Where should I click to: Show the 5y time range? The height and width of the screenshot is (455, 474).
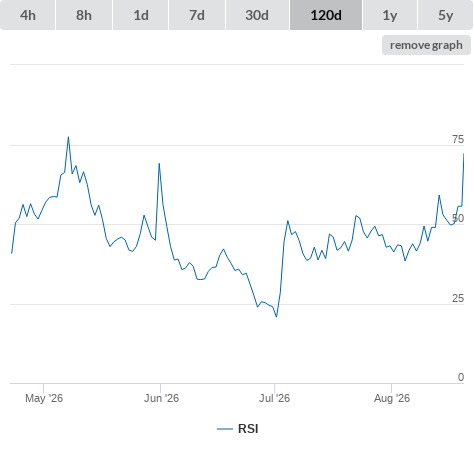pyautogui.click(x=445, y=15)
